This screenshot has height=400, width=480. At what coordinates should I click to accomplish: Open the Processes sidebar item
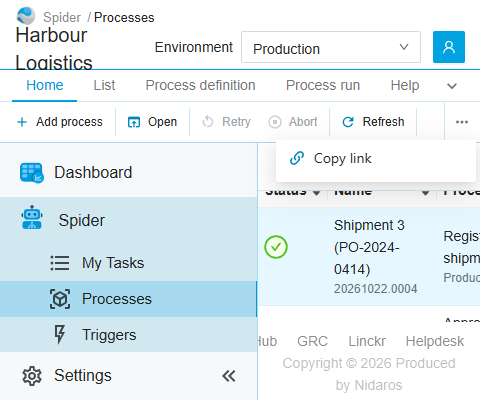(x=128, y=299)
